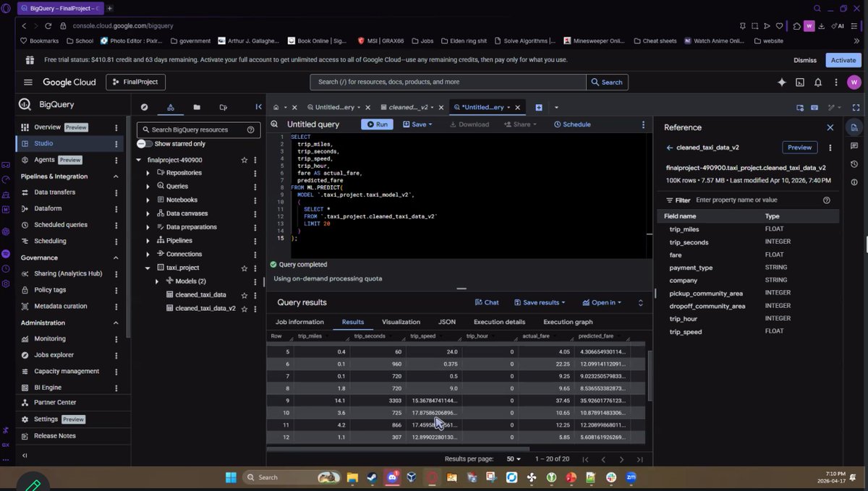Open the Save results dropdown
The image size is (868, 491).
tap(540, 302)
